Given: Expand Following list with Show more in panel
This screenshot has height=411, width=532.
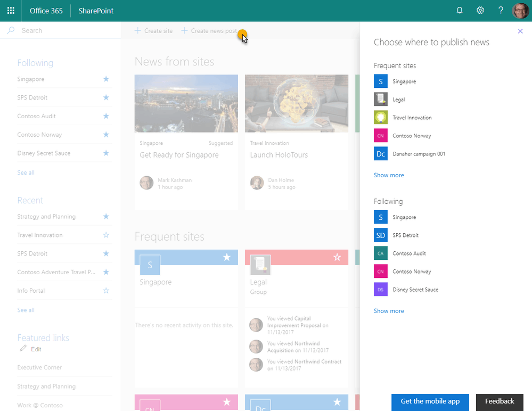Looking at the screenshot, I should click(x=389, y=311).
